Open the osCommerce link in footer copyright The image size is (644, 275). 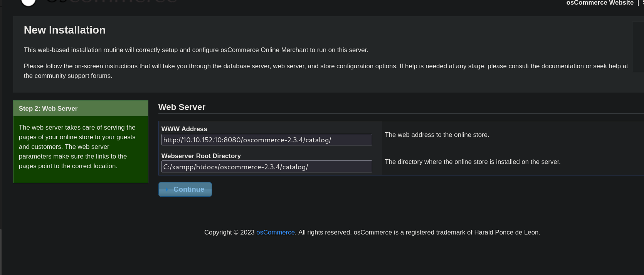pyautogui.click(x=275, y=232)
